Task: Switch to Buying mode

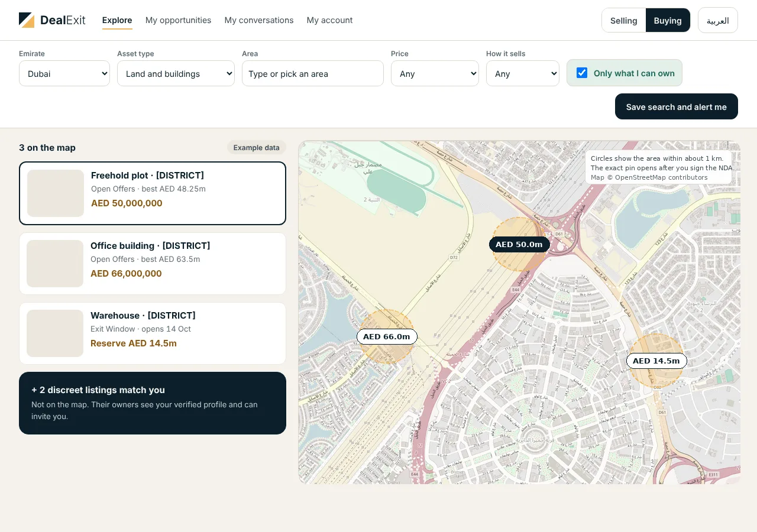Action: click(668, 20)
